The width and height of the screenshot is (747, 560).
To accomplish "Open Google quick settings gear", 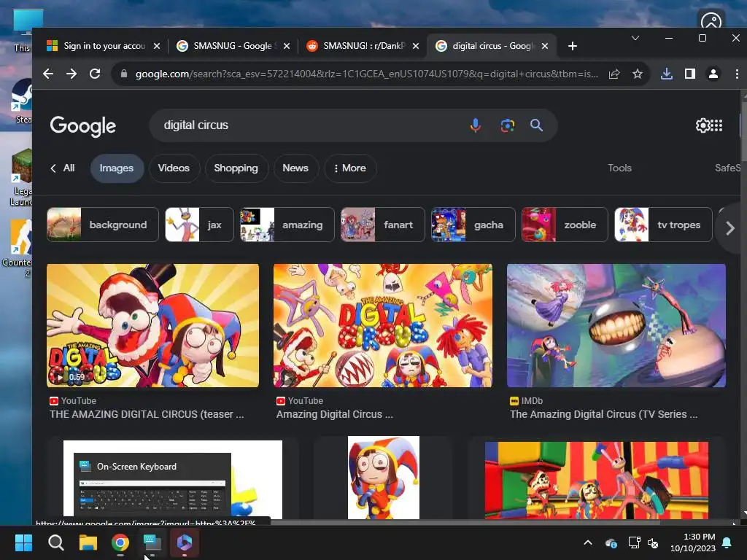I will click(703, 125).
